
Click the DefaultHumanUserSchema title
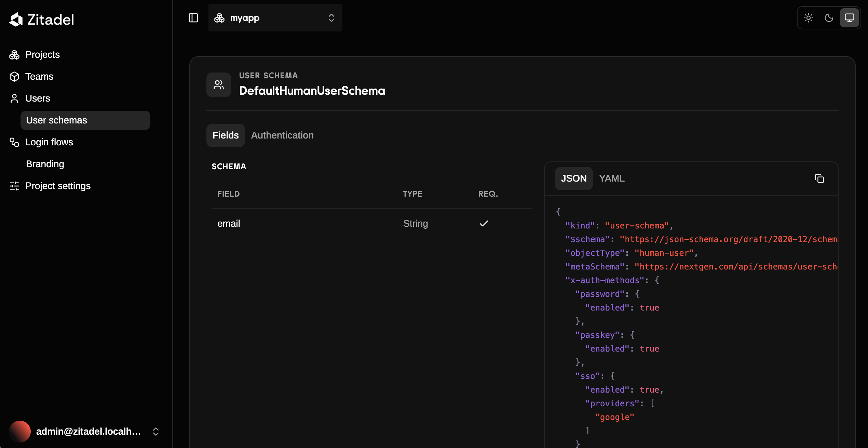pyautogui.click(x=312, y=91)
